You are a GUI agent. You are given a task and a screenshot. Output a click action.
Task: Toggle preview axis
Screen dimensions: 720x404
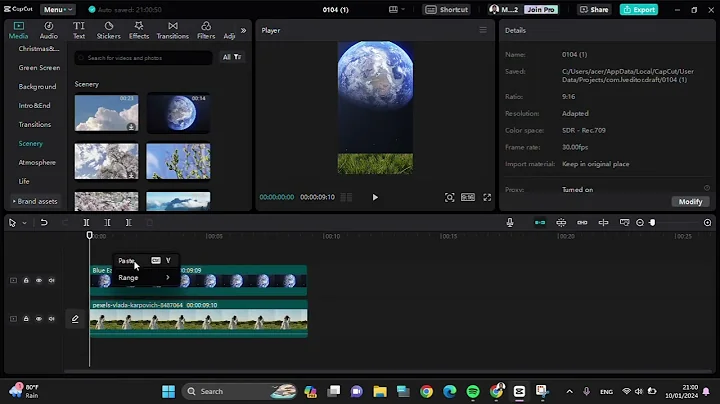click(603, 223)
